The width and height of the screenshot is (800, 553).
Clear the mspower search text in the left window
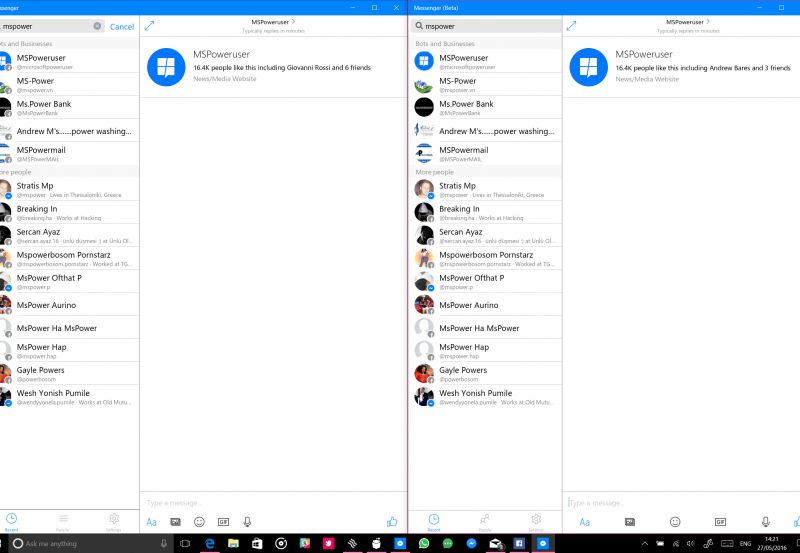(97, 26)
